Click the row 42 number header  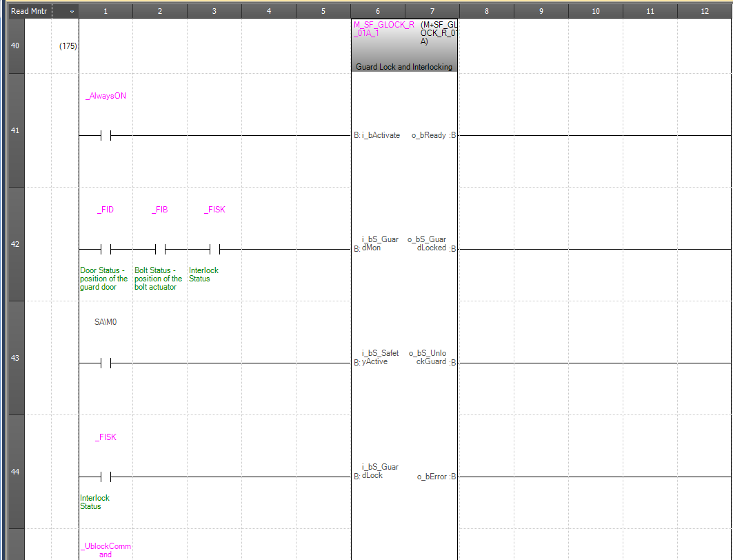tap(15, 244)
